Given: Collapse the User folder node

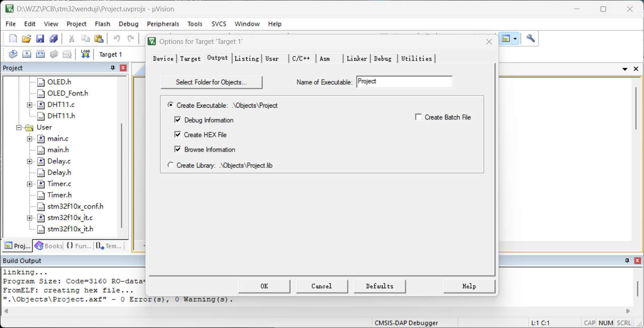Looking at the screenshot, I should [19, 127].
